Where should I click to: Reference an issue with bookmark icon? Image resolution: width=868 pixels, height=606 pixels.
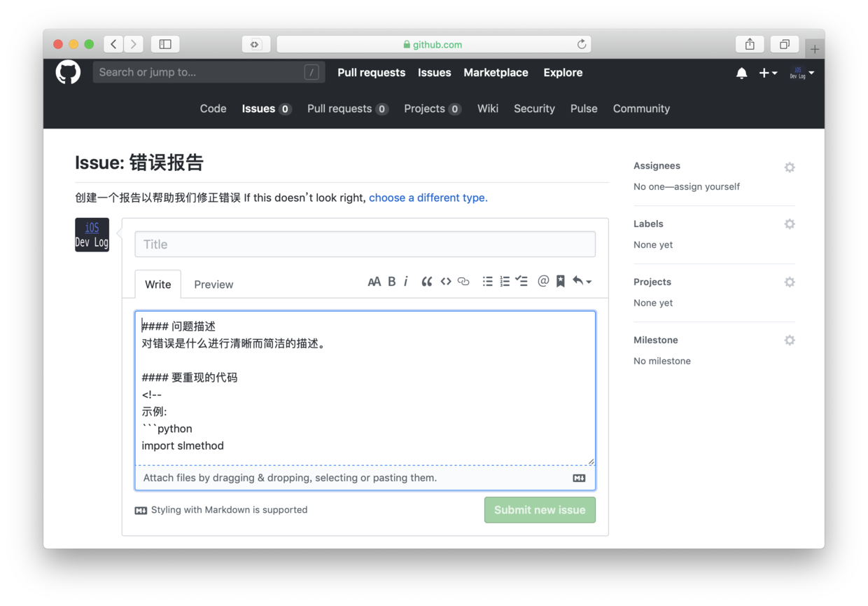tap(561, 282)
